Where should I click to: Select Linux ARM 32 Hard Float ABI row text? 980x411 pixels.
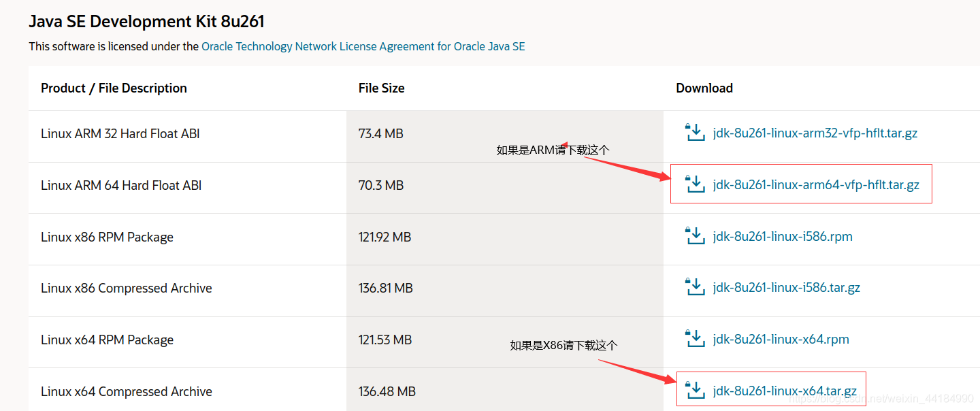point(120,133)
